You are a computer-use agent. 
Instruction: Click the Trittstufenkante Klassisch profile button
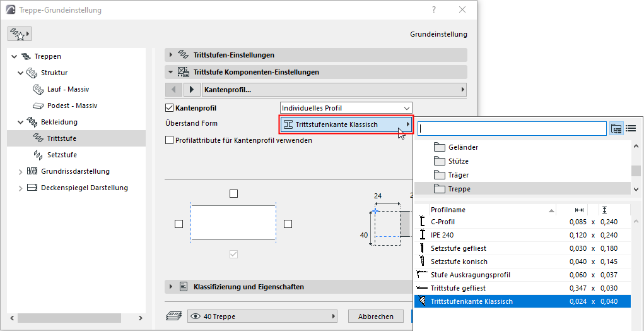pyautogui.click(x=346, y=124)
